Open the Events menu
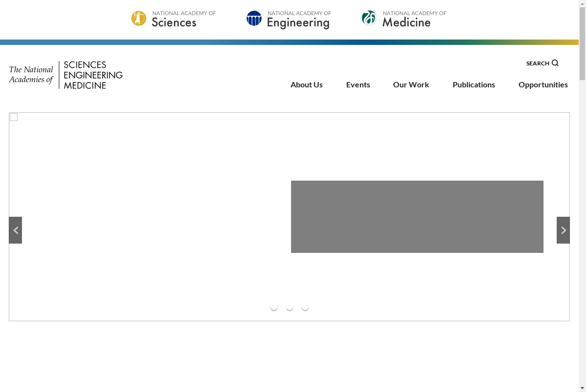 click(358, 84)
